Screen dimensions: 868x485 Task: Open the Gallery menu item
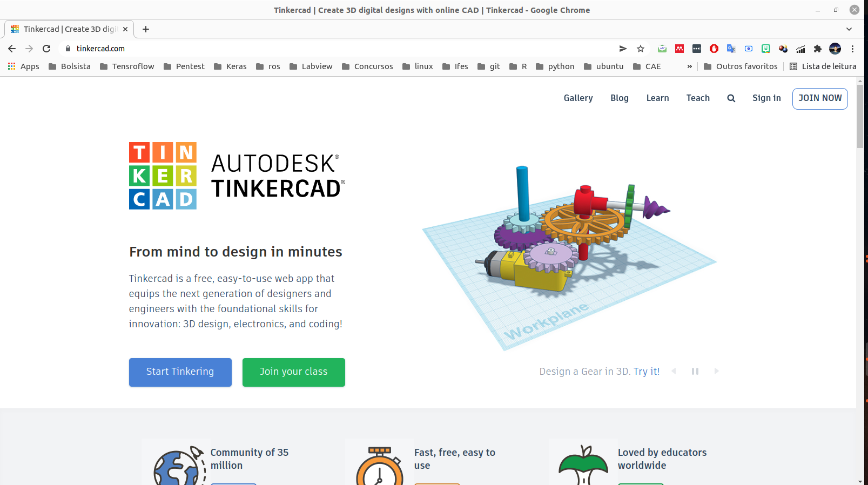click(578, 98)
